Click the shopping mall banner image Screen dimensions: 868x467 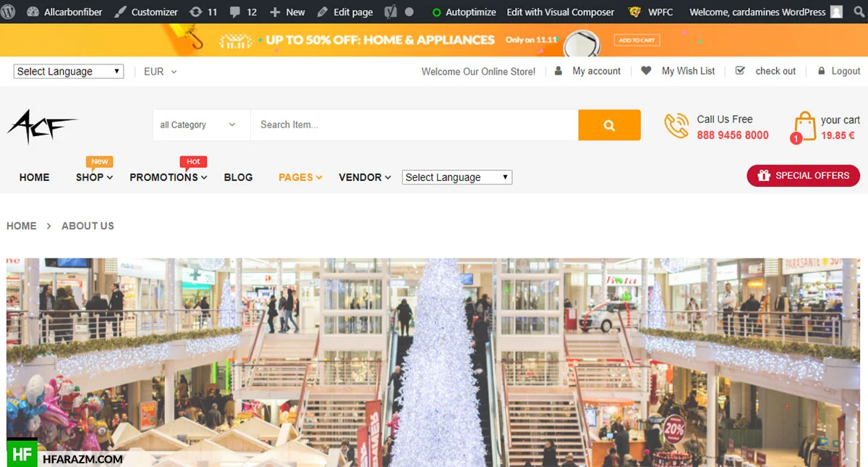click(x=433, y=362)
